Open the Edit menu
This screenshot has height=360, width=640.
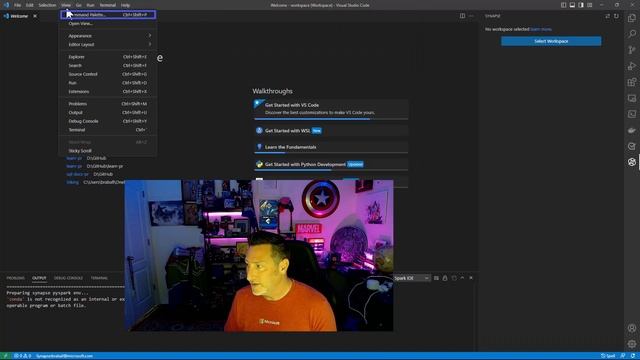coord(29,5)
